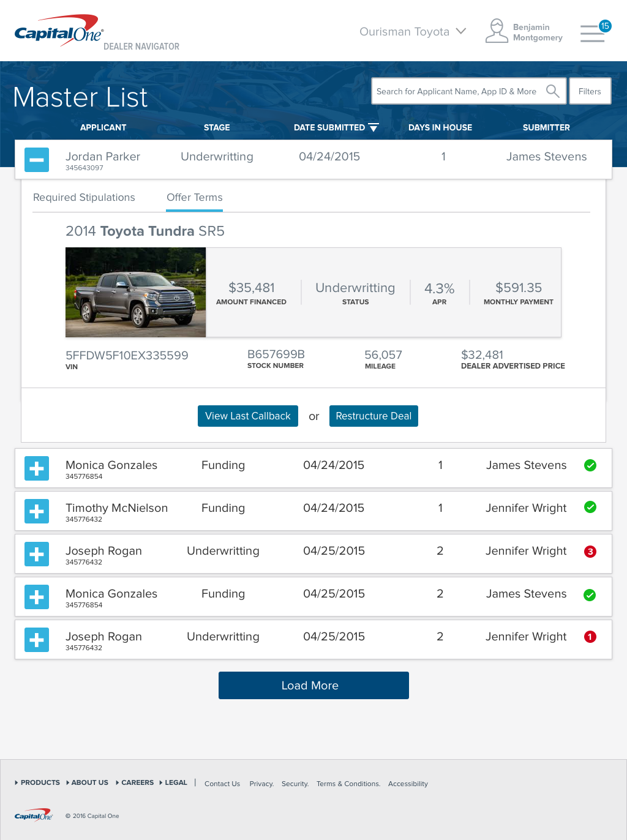The image size is (627, 840).
Task: Expand the Legal footer menu
Action: coord(173,782)
